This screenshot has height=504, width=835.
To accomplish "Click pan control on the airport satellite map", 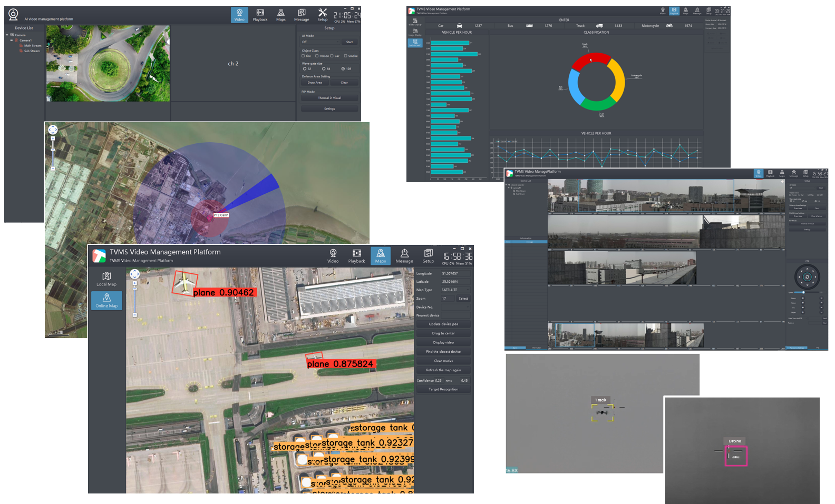I will (134, 274).
